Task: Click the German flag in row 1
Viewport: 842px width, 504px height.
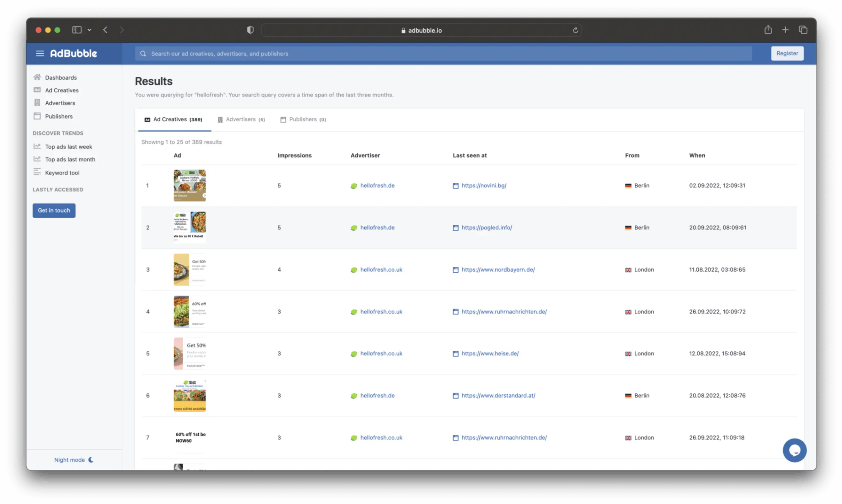Action: 628,186
